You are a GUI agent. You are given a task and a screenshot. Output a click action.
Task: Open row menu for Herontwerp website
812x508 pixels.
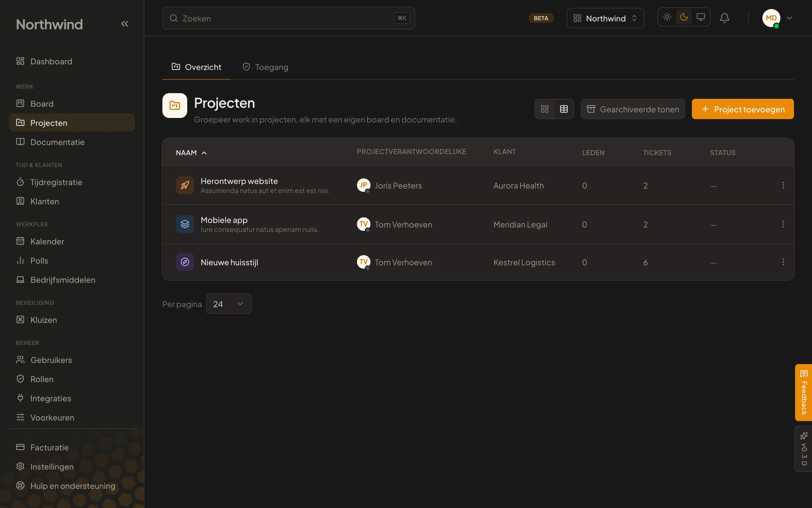[x=783, y=185]
